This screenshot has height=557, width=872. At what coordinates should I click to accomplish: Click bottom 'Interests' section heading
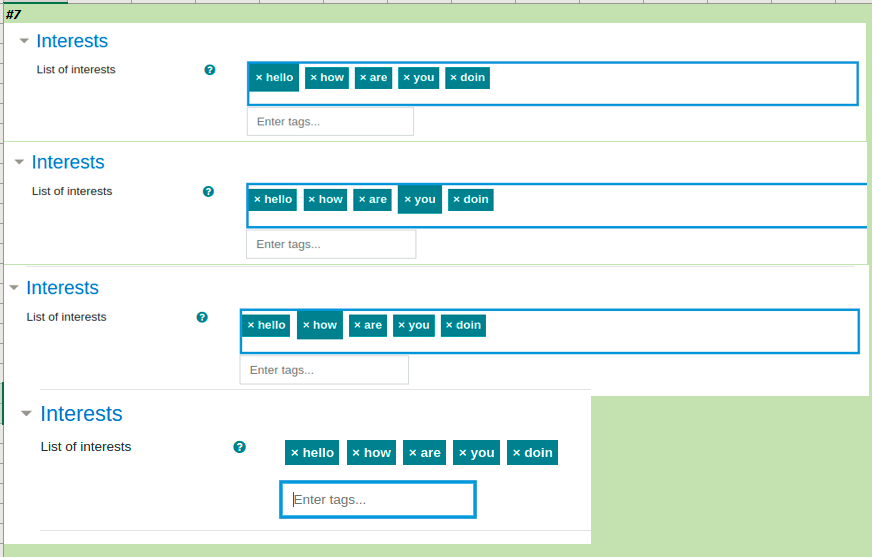pyautogui.click(x=81, y=414)
